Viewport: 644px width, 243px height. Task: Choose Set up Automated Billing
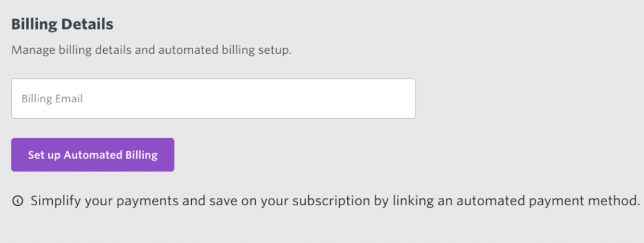93,155
